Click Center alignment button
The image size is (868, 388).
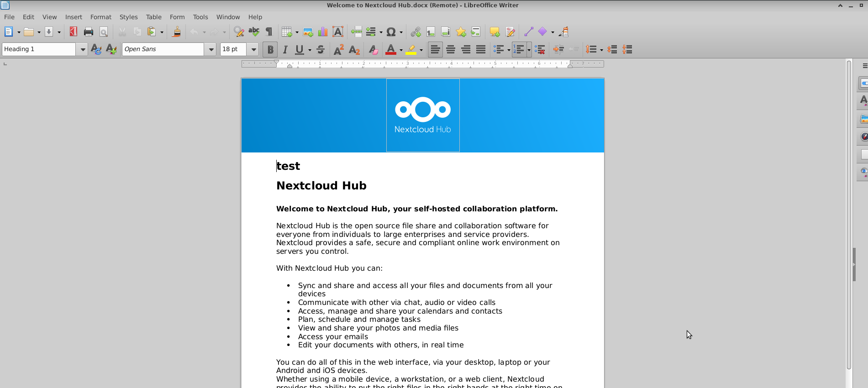[451, 50]
